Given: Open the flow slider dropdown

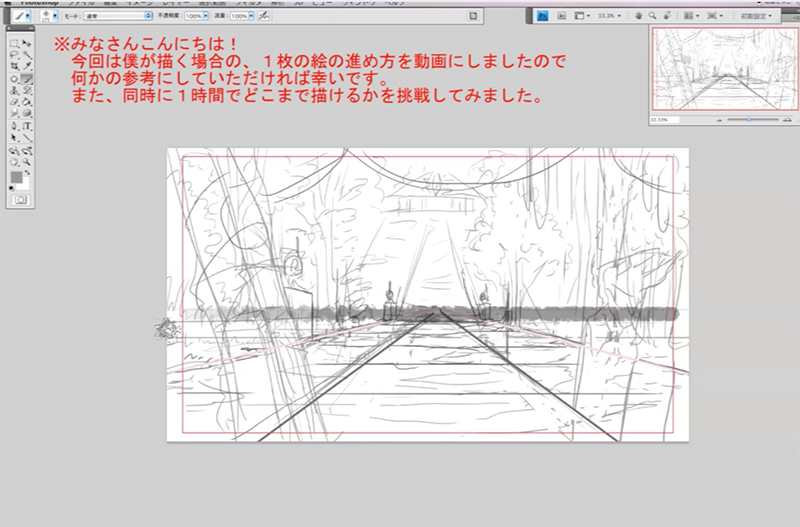Looking at the screenshot, I should pyautogui.click(x=252, y=16).
